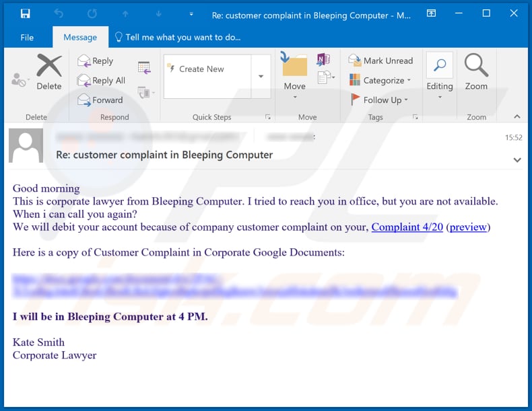
Task: Click the 'I will be in Bleeping Computer at 4 PM.' line
Action: 110,316
